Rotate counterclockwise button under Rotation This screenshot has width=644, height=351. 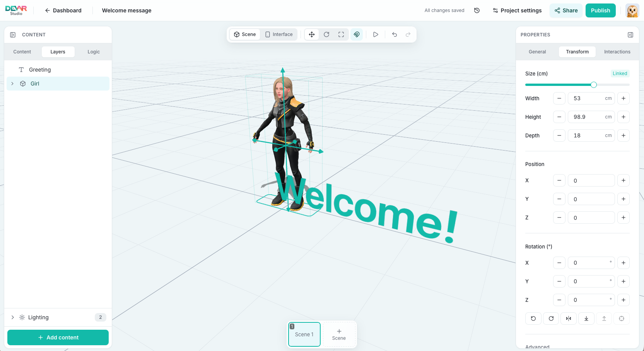click(533, 318)
